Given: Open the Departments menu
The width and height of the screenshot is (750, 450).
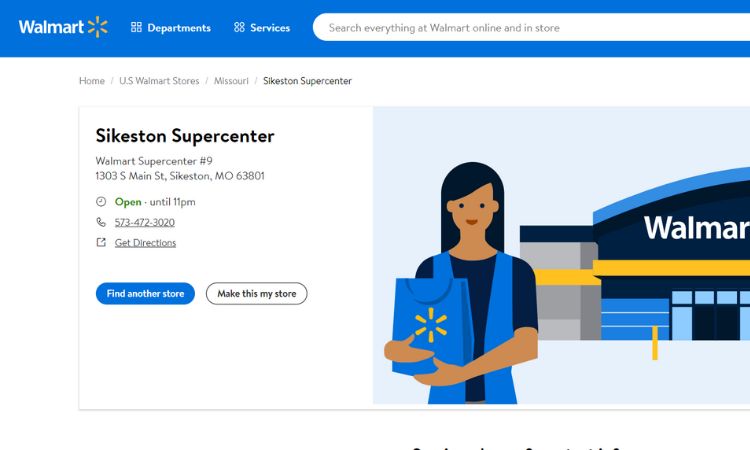Looking at the screenshot, I should [171, 28].
